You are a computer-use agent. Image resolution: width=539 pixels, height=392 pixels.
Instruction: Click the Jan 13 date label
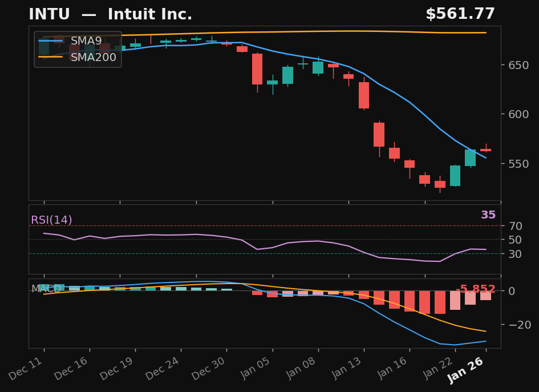[x=347, y=368]
